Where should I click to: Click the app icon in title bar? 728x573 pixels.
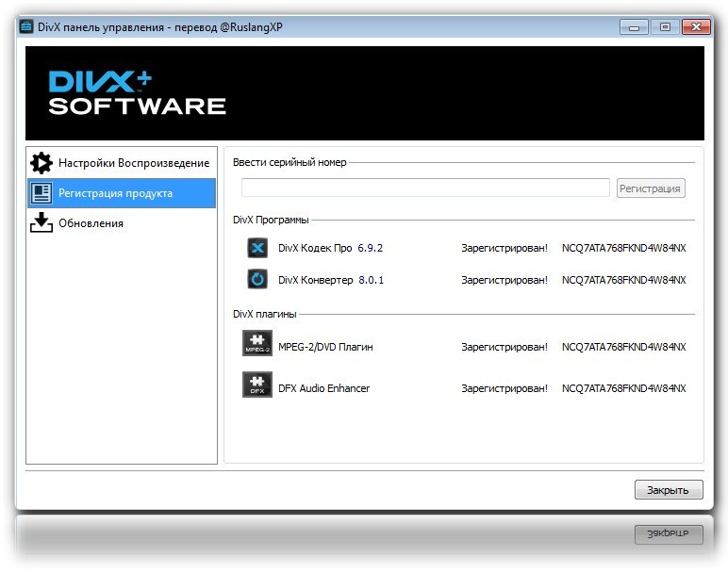pos(26,27)
